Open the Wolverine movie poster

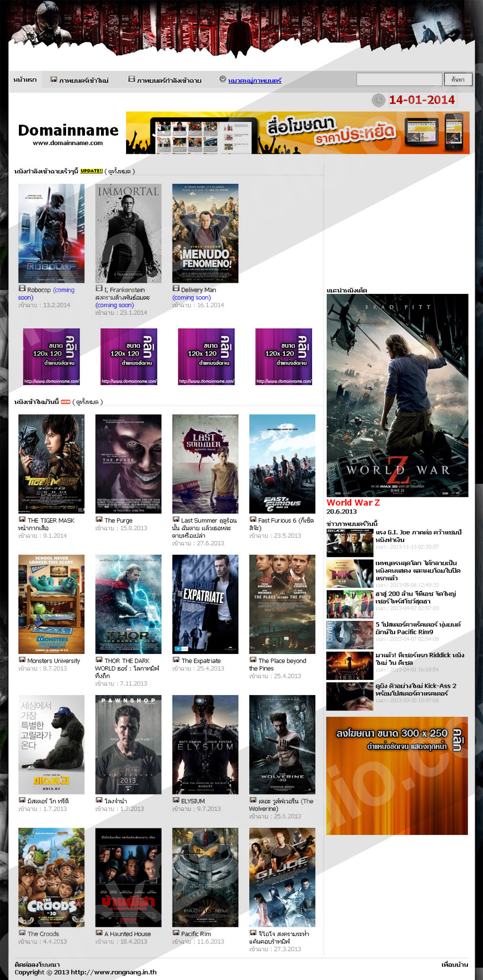282,744
